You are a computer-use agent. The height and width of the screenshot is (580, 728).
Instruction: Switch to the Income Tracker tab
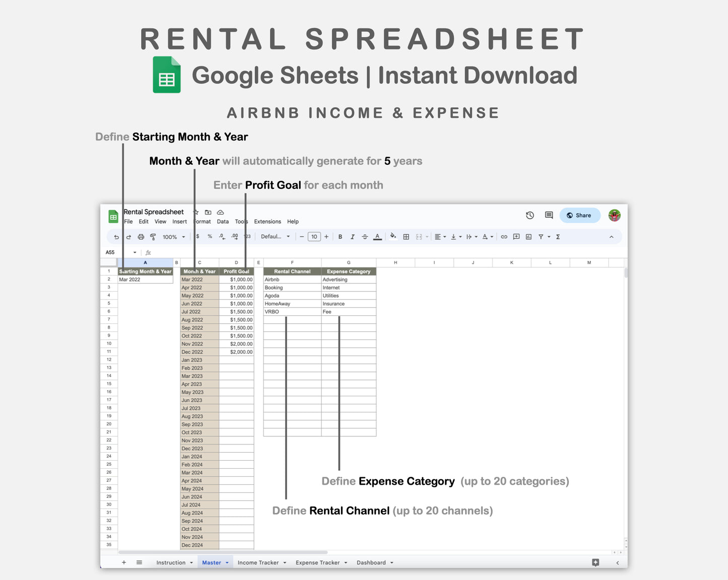258,562
